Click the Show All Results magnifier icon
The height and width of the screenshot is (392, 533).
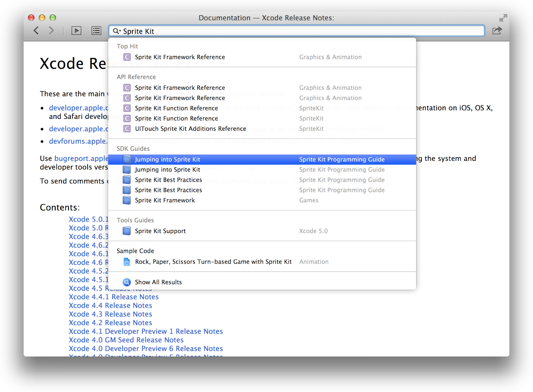point(127,282)
